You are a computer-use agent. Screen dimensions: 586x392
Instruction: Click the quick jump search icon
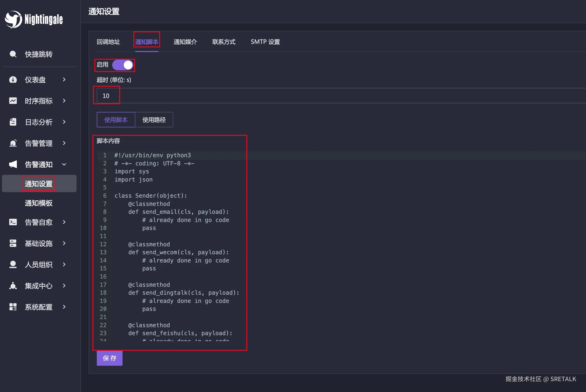[x=13, y=54]
